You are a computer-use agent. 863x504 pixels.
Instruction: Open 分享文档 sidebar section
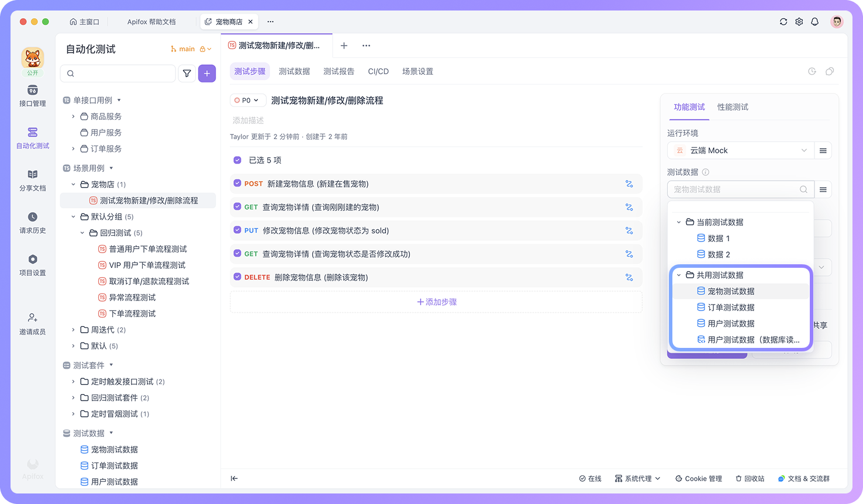pos(33,181)
